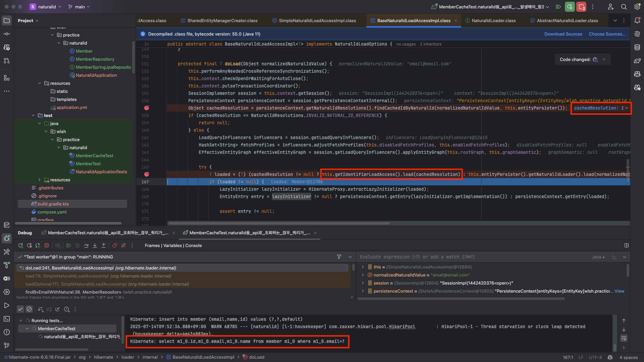Expand the session variable node
The width and height of the screenshot is (644, 362).
pos(363,283)
